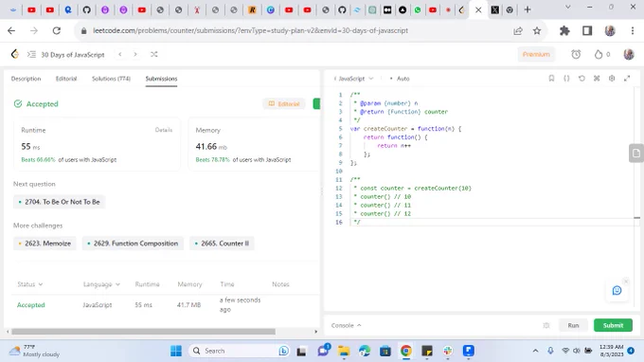The image size is (644, 362).
Task: View runtime Details link
Action: pos(164,130)
